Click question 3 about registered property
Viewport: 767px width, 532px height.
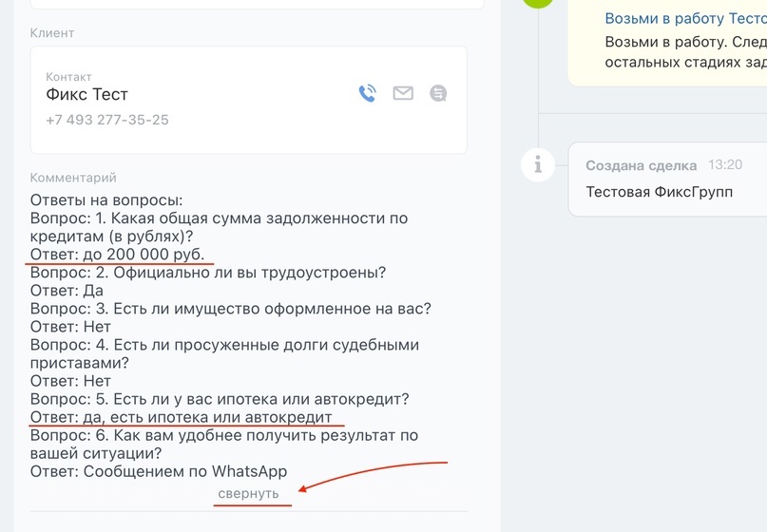pyautogui.click(x=230, y=309)
